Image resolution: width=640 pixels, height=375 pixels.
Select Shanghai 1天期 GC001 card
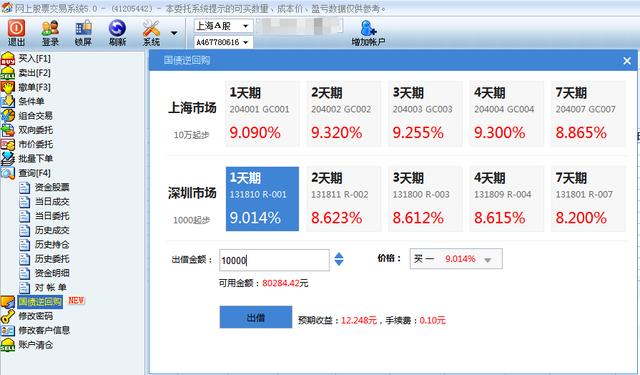pos(262,113)
